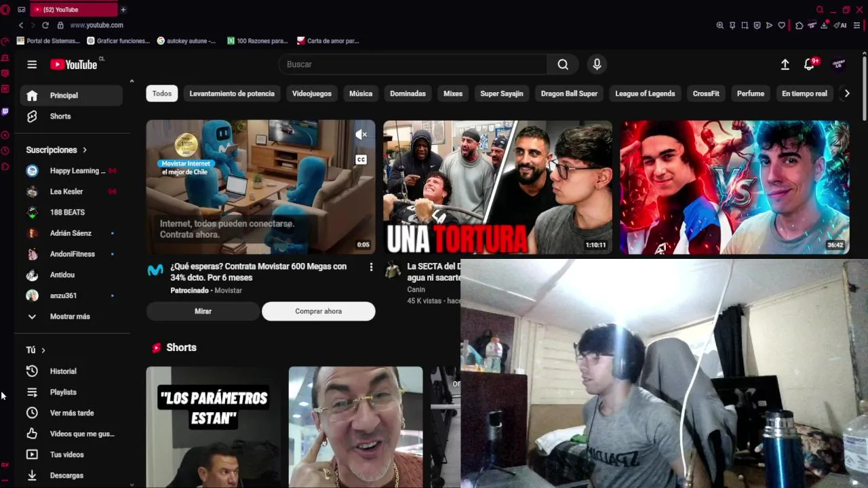Open the Adrián Sáenz subscription
The width and height of the screenshot is (868, 488).
coord(71,233)
